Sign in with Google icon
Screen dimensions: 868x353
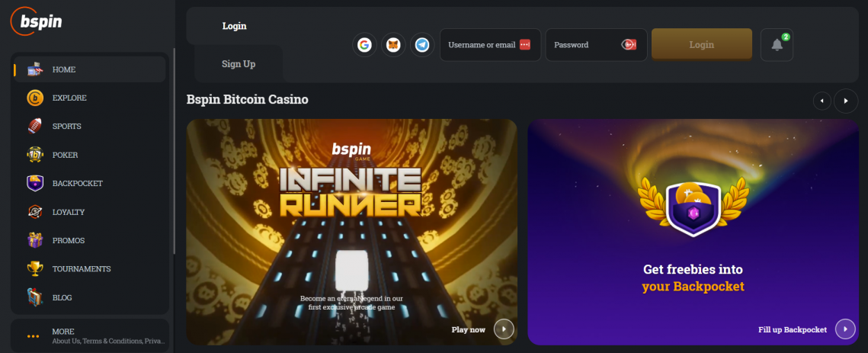point(364,45)
